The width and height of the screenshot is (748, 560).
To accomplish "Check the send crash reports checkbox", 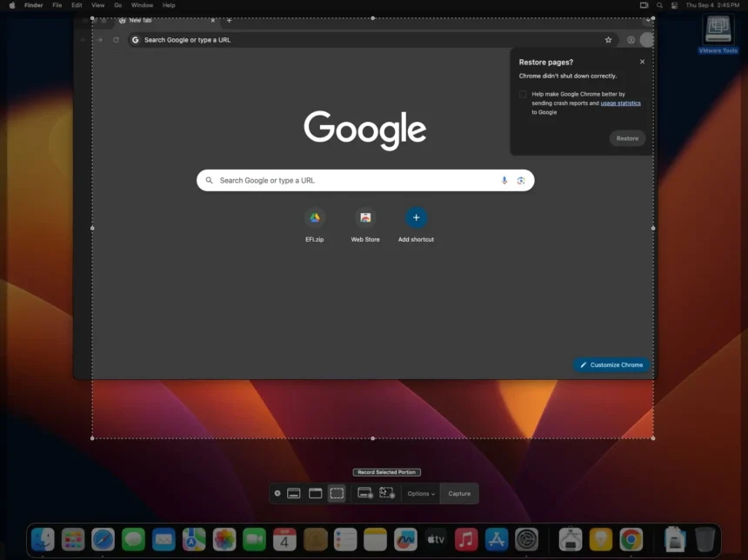I will click(x=523, y=95).
